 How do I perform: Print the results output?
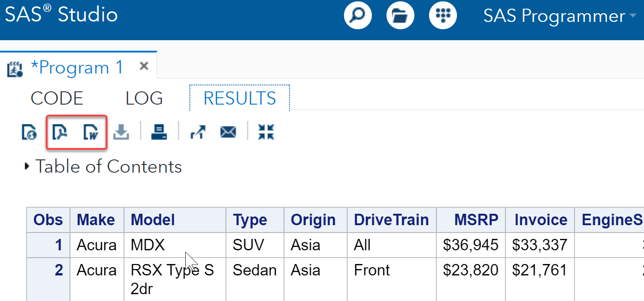pos(159,132)
